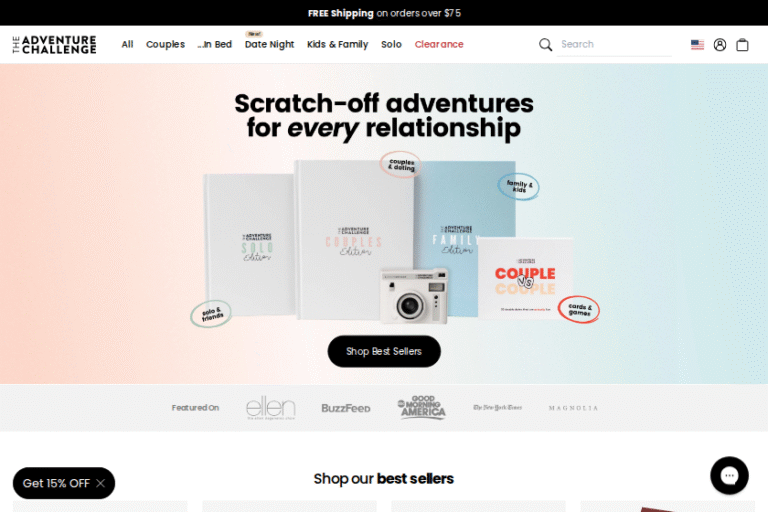768x512 pixels.
Task: Open the Date Night menu item
Action: pos(269,44)
